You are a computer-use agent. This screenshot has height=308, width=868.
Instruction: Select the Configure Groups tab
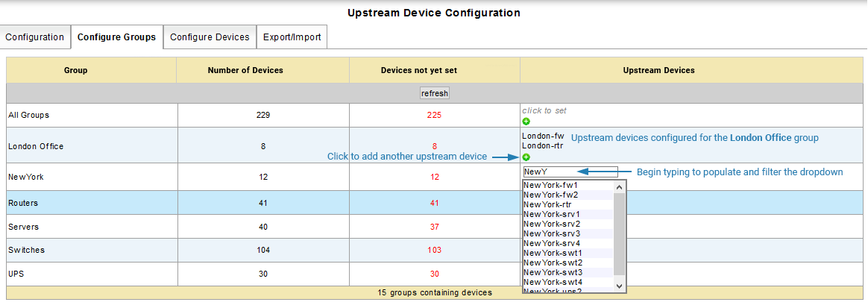coord(116,37)
